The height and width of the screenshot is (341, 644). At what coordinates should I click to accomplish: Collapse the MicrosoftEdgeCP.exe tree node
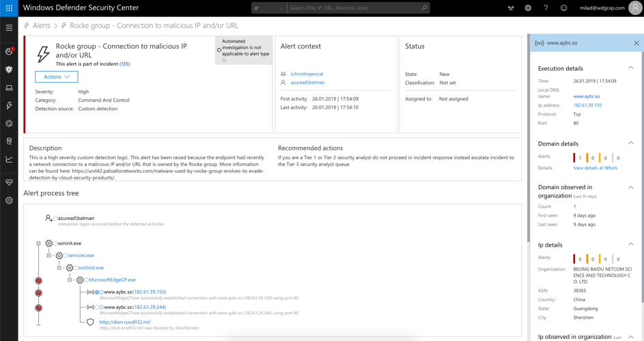tap(70, 279)
